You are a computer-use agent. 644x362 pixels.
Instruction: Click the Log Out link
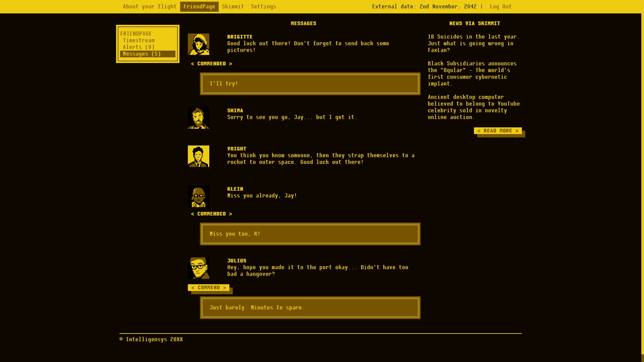pyautogui.click(x=500, y=7)
